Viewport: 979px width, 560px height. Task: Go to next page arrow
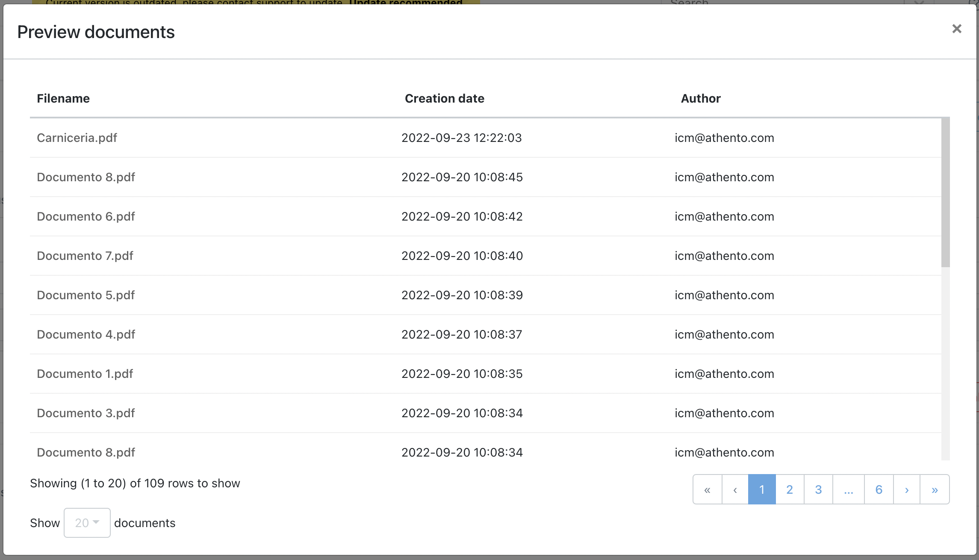906,489
